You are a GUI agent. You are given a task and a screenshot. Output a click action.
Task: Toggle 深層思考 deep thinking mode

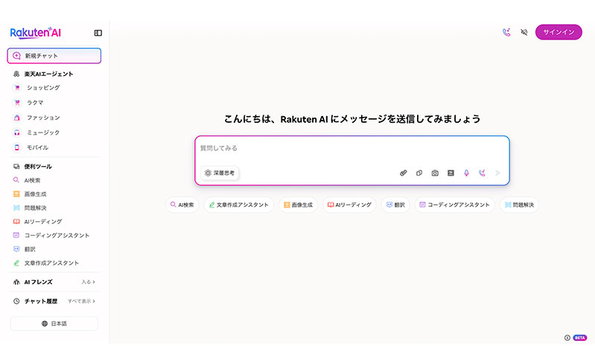[x=220, y=173]
